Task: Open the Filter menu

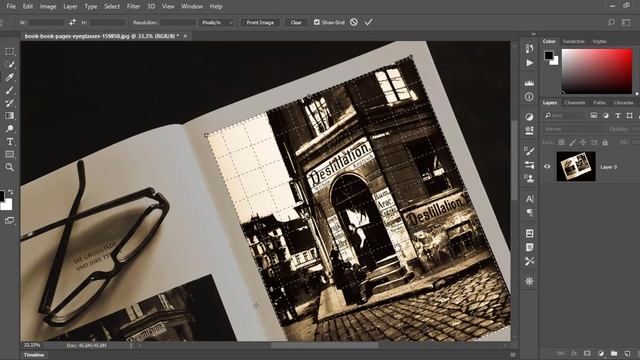Action: coord(133,7)
